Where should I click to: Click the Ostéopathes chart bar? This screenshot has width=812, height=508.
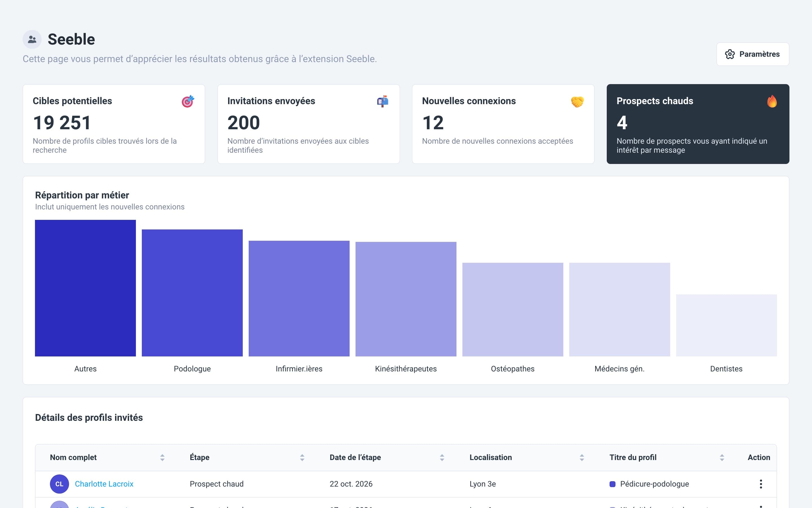tap(513, 309)
